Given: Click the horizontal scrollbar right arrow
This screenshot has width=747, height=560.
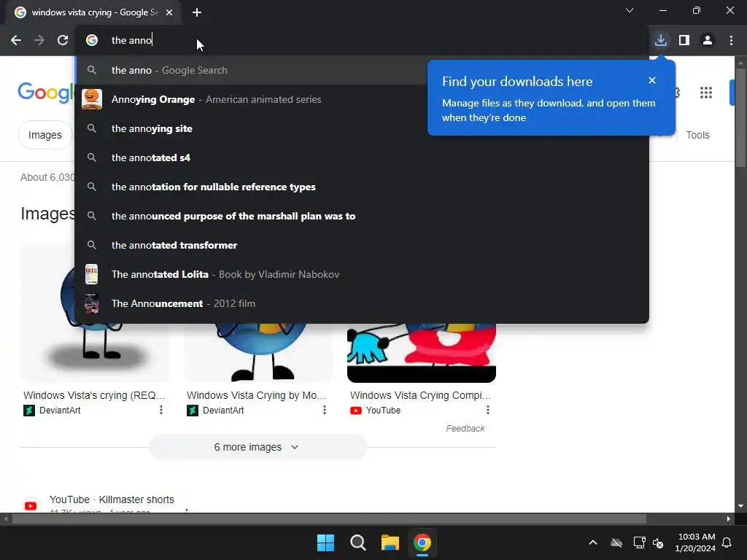Looking at the screenshot, I should tap(729, 518).
